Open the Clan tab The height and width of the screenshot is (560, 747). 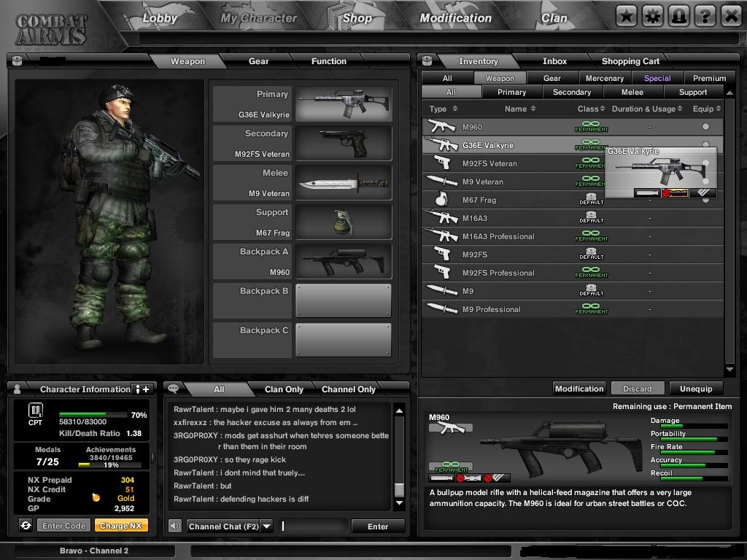point(554,18)
